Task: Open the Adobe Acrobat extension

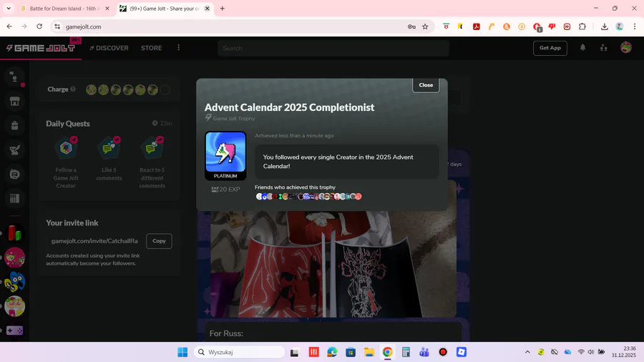Action: tap(477, 26)
